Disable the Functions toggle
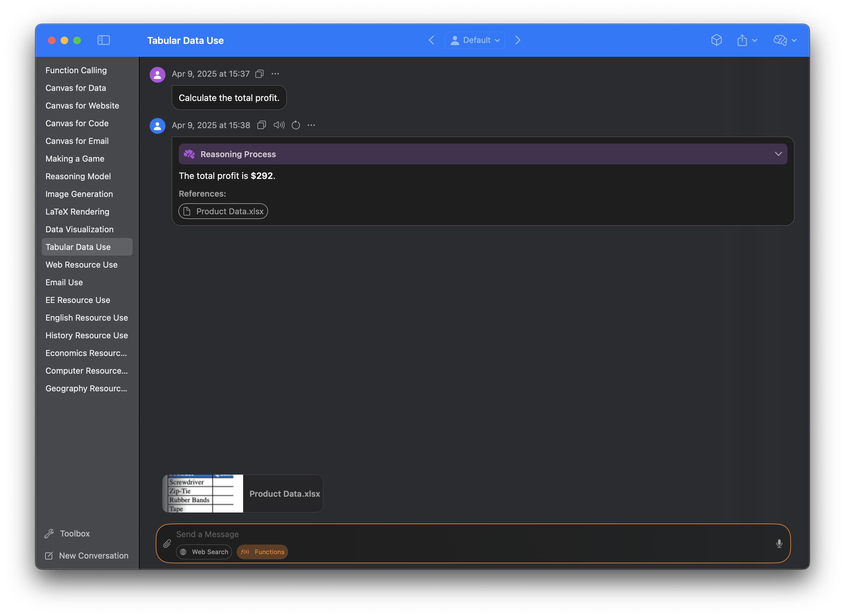845x616 pixels. click(x=262, y=552)
